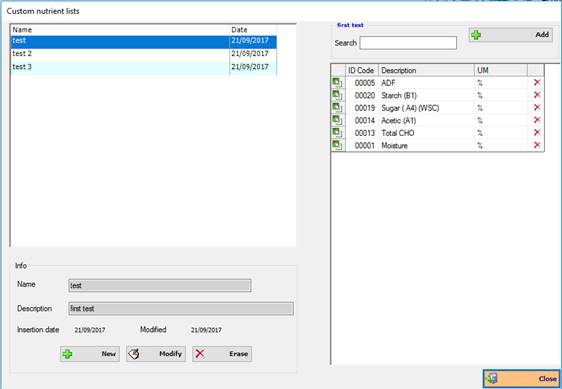The image size is (562, 389).
Task: Select the list row named test 3
Action: point(143,68)
